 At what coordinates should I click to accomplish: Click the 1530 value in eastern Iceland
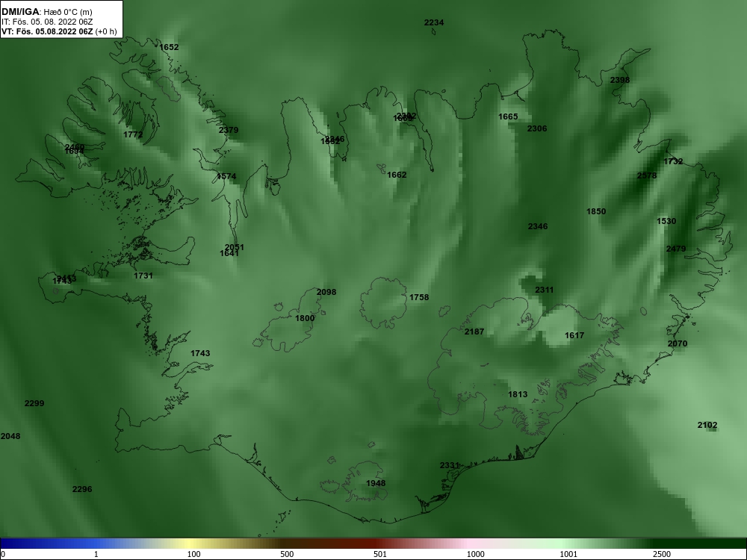tap(666, 221)
